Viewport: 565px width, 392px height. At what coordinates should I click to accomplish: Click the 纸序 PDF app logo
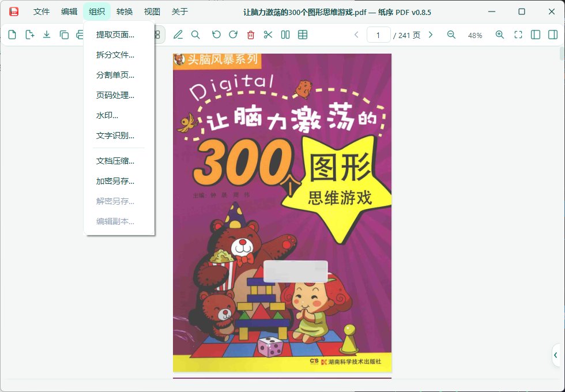(14, 12)
